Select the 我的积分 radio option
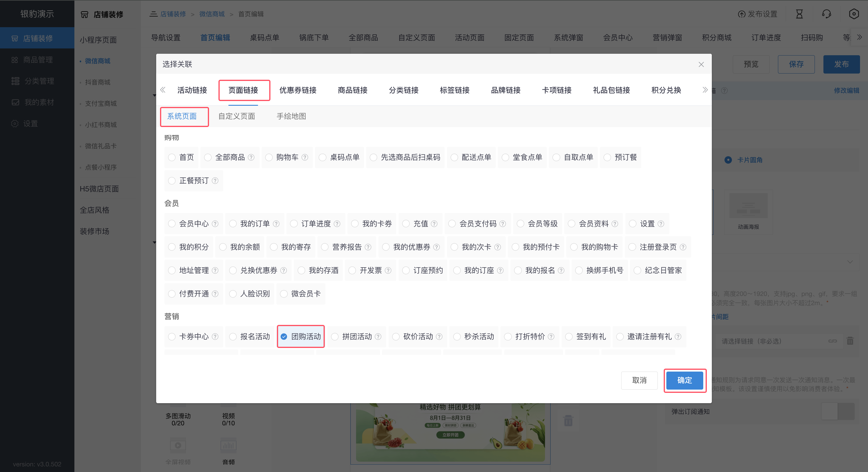This screenshot has width=868, height=472. (x=172, y=247)
